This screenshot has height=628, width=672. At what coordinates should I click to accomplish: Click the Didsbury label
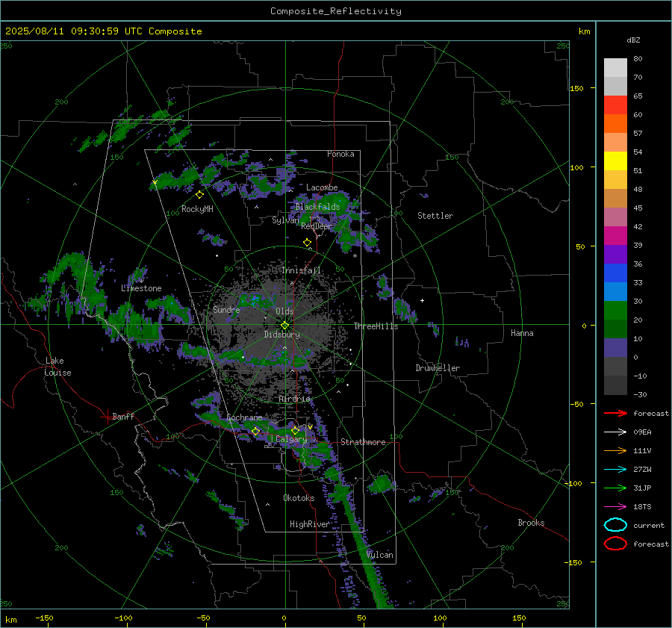click(x=281, y=335)
